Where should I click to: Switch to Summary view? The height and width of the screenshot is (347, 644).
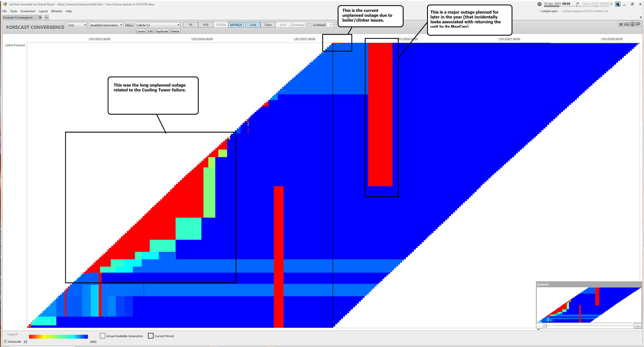click(298, 25)
